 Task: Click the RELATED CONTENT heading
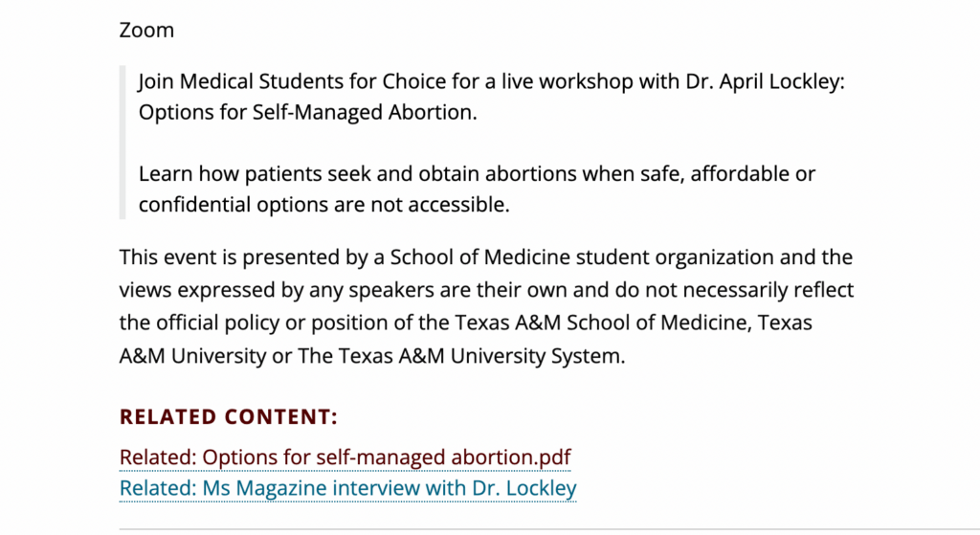pos(228,417)
